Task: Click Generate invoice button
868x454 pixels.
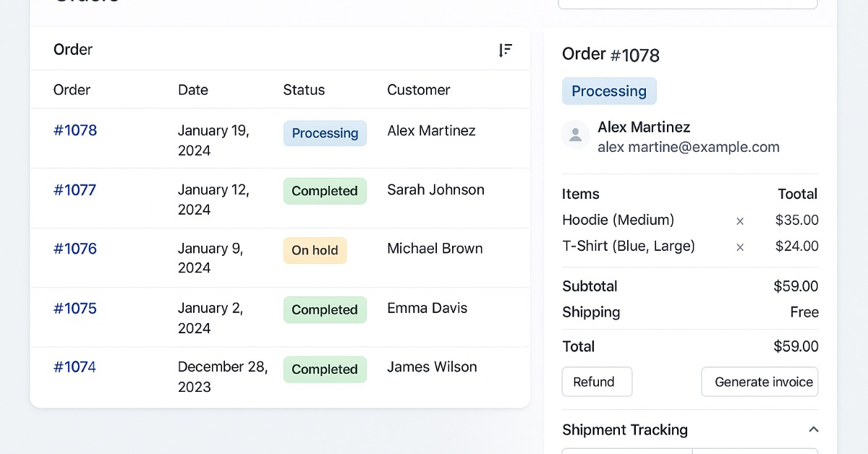Action: click(759, 382)
